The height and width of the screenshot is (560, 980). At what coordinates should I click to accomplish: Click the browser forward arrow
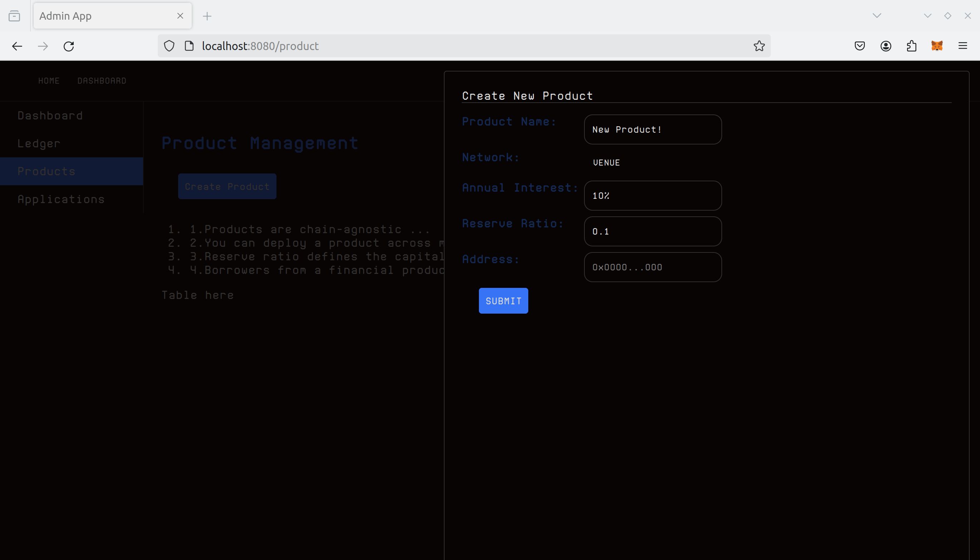click(43, 46)
